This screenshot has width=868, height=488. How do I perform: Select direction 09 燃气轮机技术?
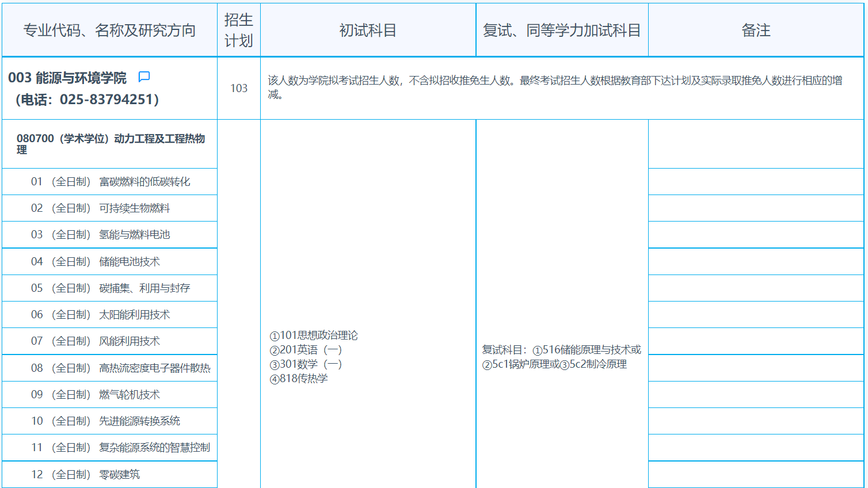110,395
